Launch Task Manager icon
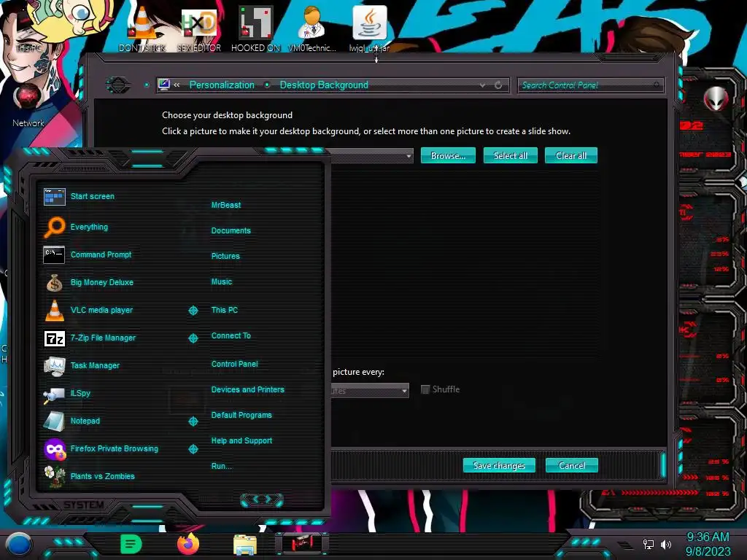The image size is (747, 560). [54, 366]
